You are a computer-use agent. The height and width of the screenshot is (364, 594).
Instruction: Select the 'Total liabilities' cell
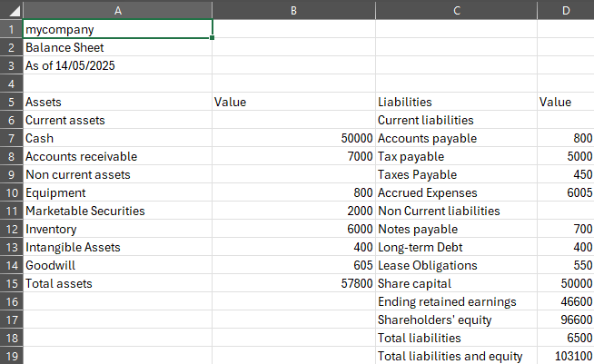point(457,339)
